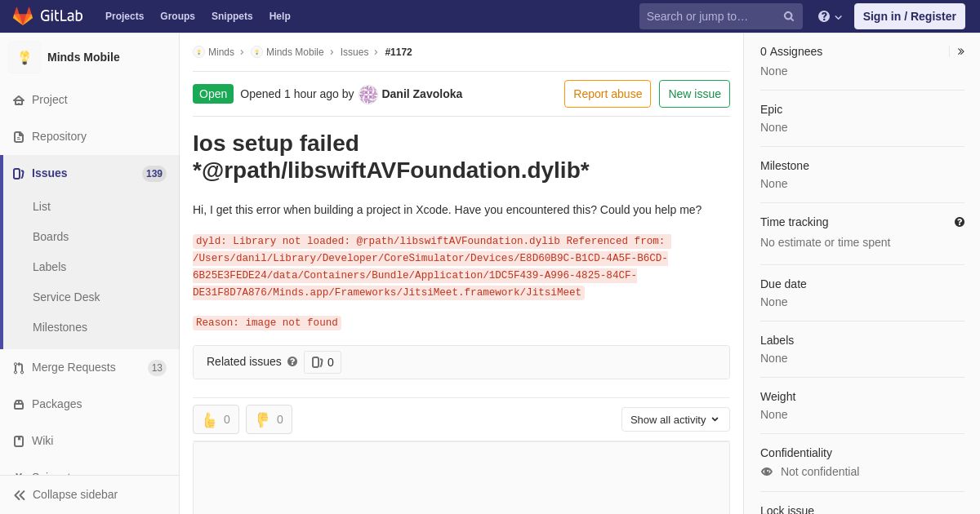Screen dimensions: 980x514
Task: Click the 'No estimate or time spent' text
Action: click(x=826, y=242)
